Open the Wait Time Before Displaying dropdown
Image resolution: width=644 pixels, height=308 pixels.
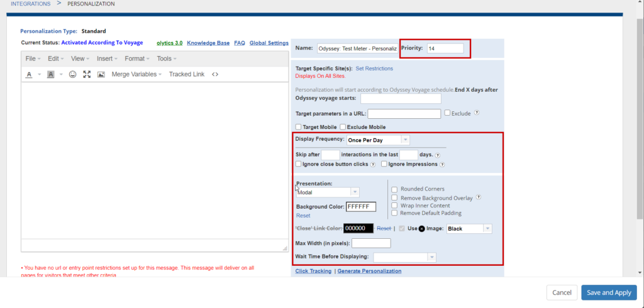pos(404,257)
